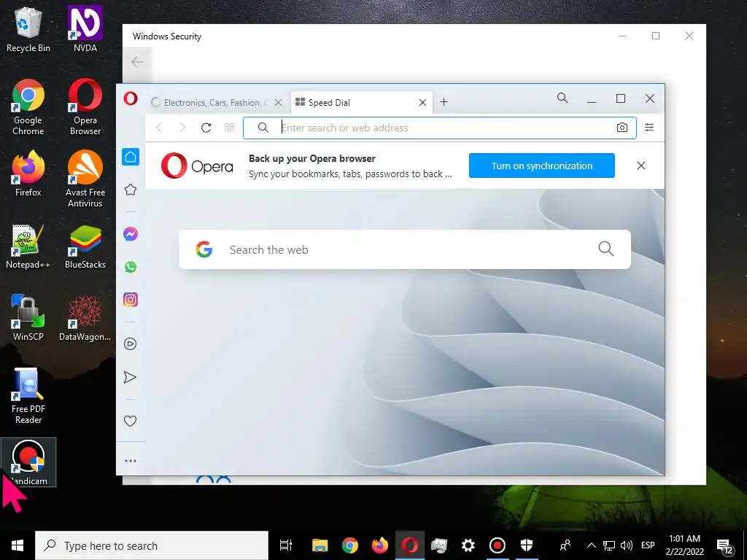Open the Windows Start menu
Screen dimensions: 747x560
18,545
